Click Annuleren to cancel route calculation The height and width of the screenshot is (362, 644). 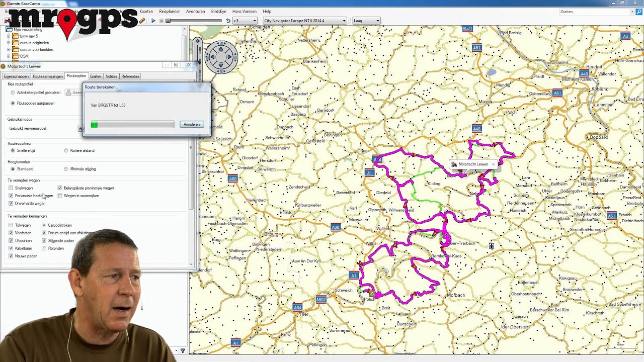click(192, 124)
